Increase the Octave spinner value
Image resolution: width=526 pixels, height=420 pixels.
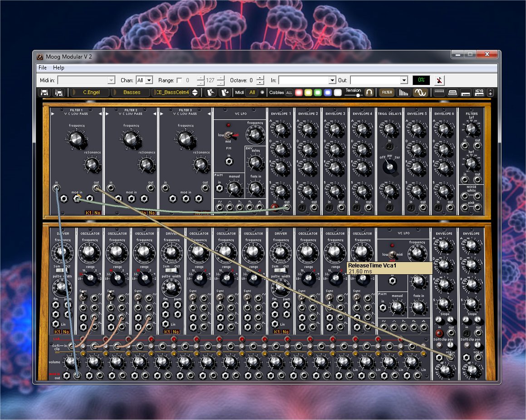pos(261,78)
